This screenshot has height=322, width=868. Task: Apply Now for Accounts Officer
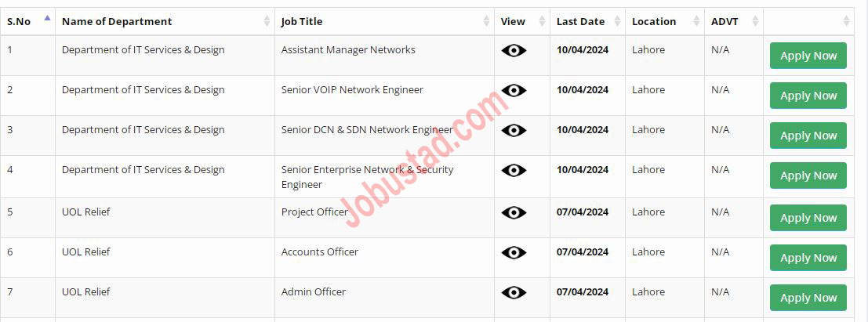coord(808,258)
